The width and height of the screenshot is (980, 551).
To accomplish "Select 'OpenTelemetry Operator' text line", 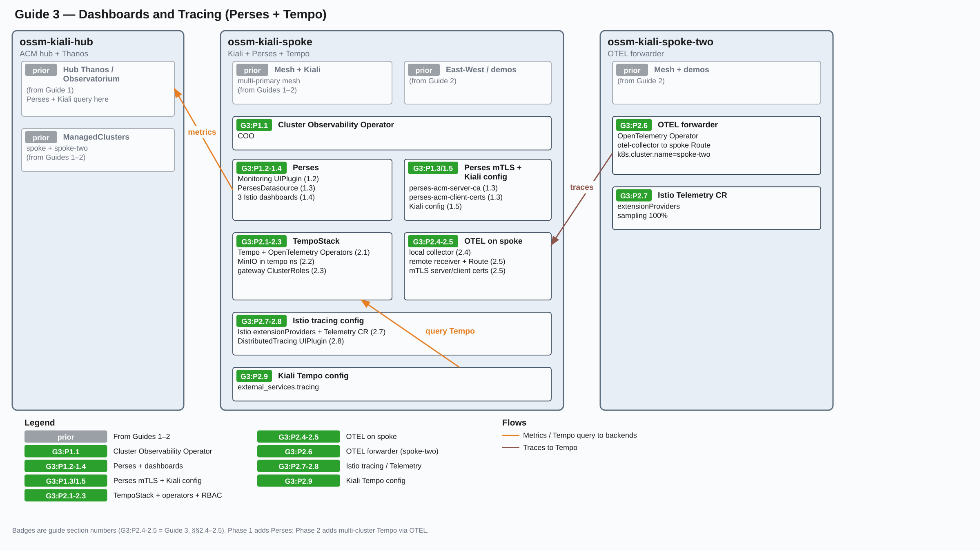I will tap(657, 136).
